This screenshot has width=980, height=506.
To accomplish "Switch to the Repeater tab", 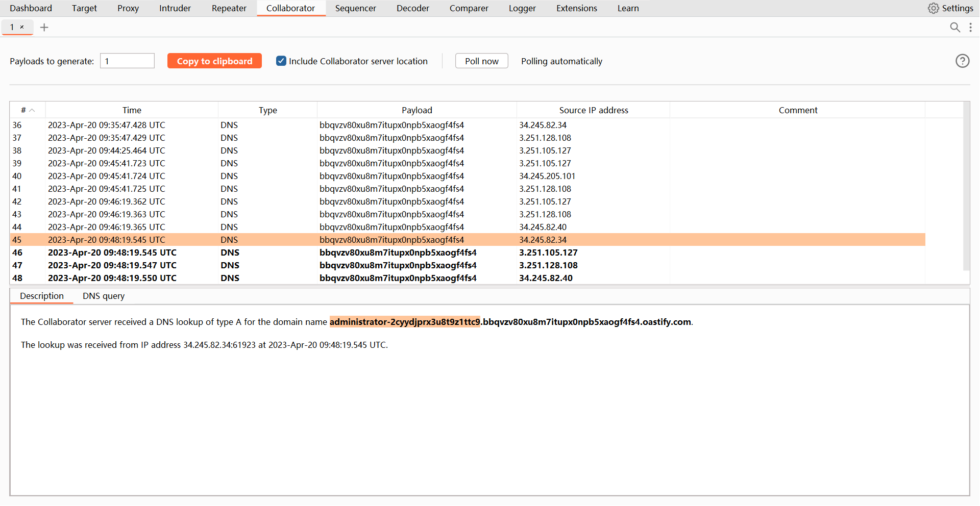I will point(229,8).
